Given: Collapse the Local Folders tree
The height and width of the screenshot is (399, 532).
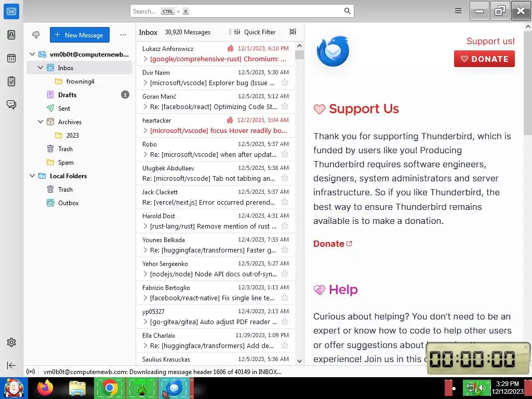Looking at the screenshot, I should 32,176.
